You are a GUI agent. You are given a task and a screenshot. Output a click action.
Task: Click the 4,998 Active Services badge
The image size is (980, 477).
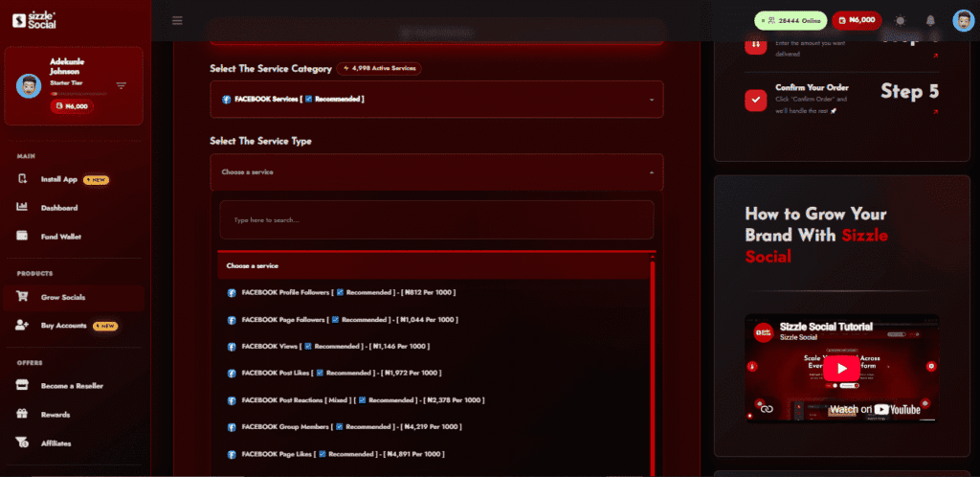coord(379,69)
